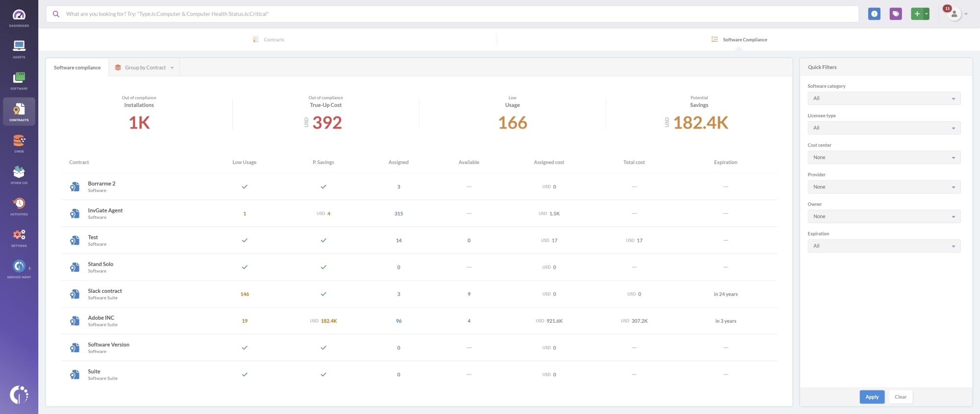Click low usage value 146 for Slack
Viewport: 980px width, 414px height.
coord(245,294)
